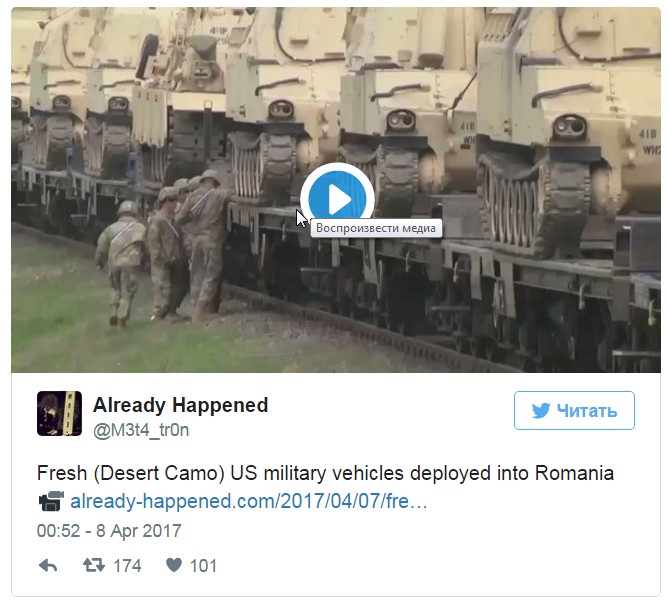Open the already-happened.com article link
This screenshot has height=608, width=669.
point(249,501)
